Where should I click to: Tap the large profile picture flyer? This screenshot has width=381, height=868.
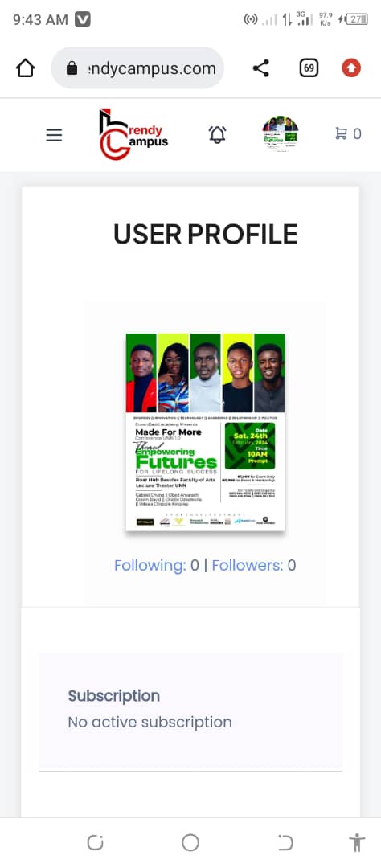[x=206, y=432]
